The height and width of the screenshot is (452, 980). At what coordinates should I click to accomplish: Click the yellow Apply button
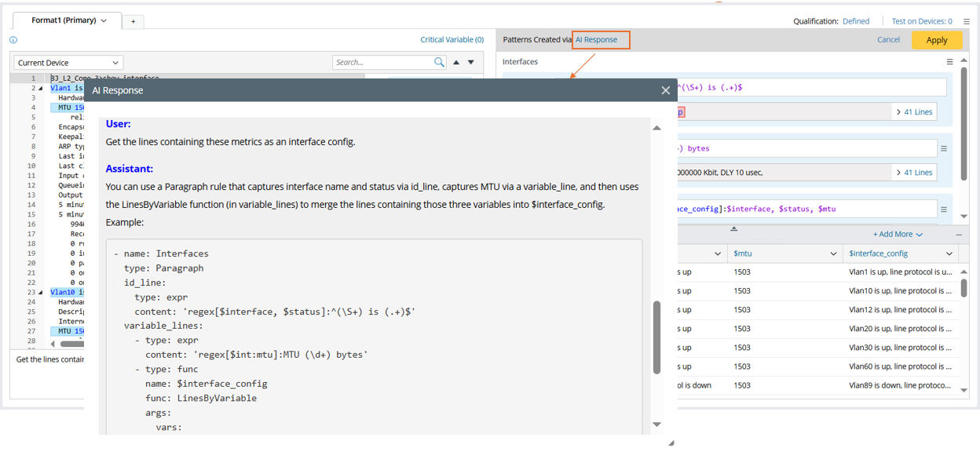[x=936, y=40]
